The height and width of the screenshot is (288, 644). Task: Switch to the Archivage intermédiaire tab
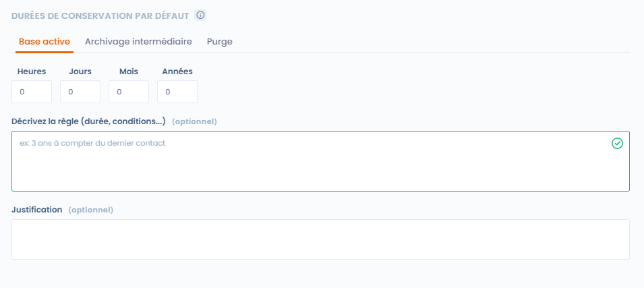(x=138, y=41)
